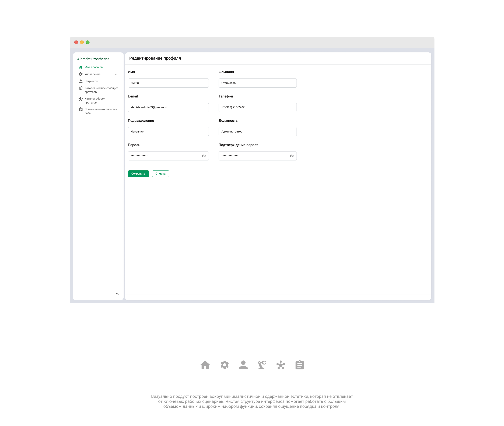Toggle visibility in Подтверждение пароля field

click(291, 156)
